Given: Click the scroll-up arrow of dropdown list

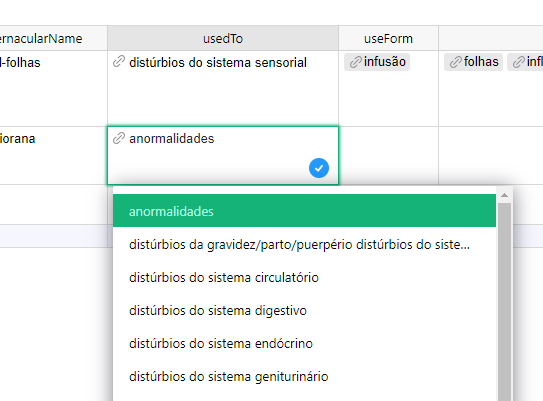Looking at the screenshot, I should click(x=504, y=195).
